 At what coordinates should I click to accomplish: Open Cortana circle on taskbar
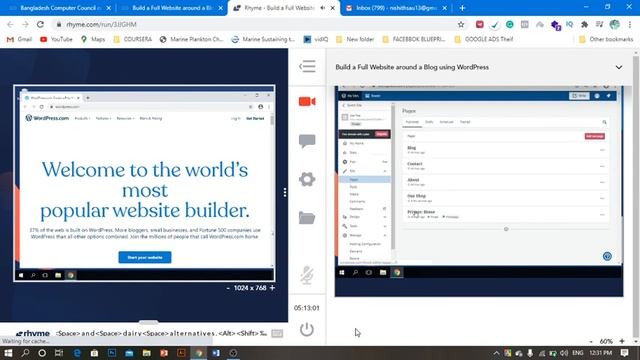point(42,353)
